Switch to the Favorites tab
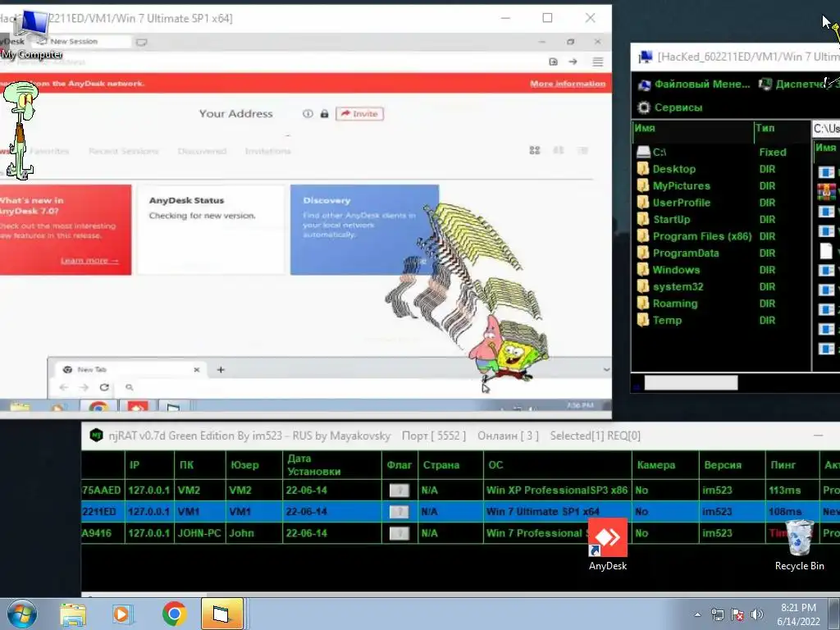 click(x=49, y=151)
